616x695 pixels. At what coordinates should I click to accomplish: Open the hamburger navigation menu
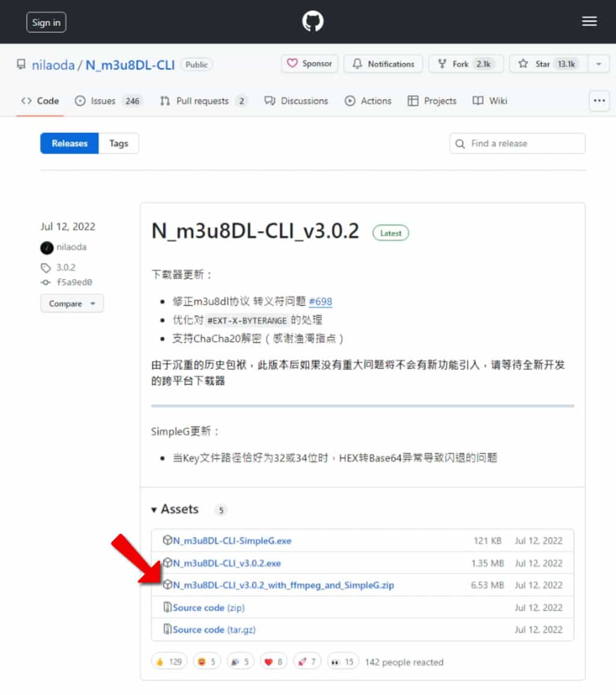(x=589, y=21)
